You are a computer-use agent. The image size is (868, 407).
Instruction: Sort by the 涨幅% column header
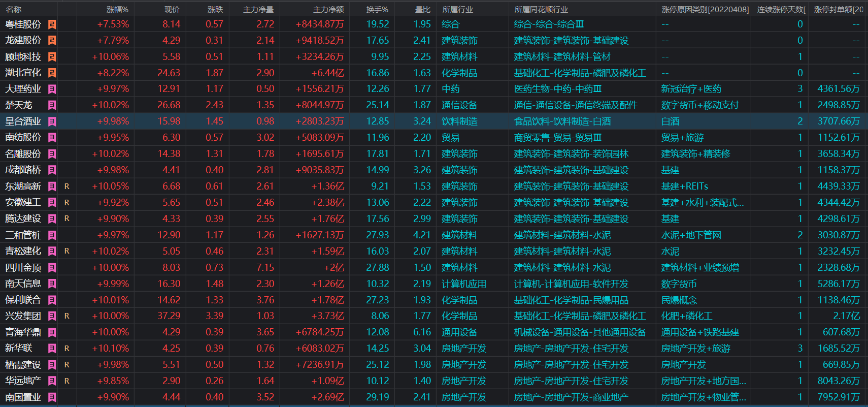[x=118, y=10]
